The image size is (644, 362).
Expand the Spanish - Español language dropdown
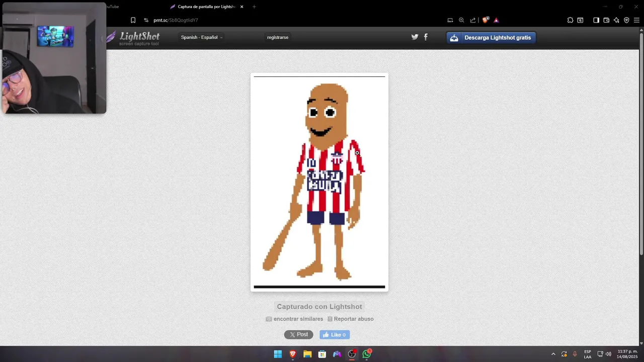pyautogui.click(x=201, y=37)
